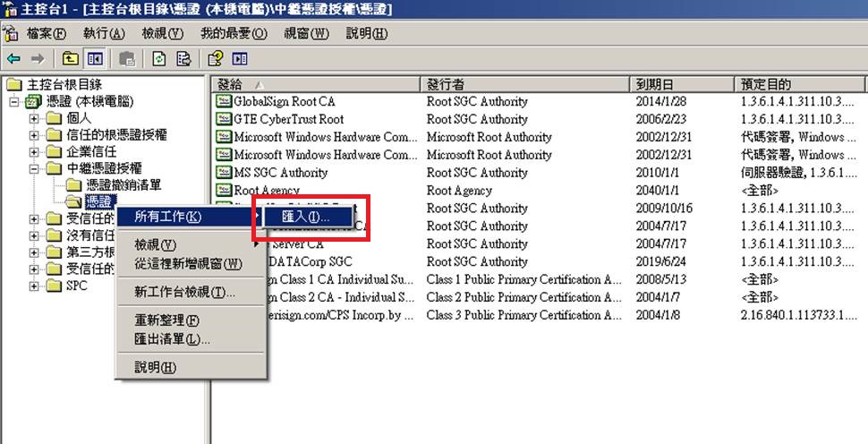Open the 我的最愛(O) menu
This screenshot has width=868, height=444.
point(234,33)
